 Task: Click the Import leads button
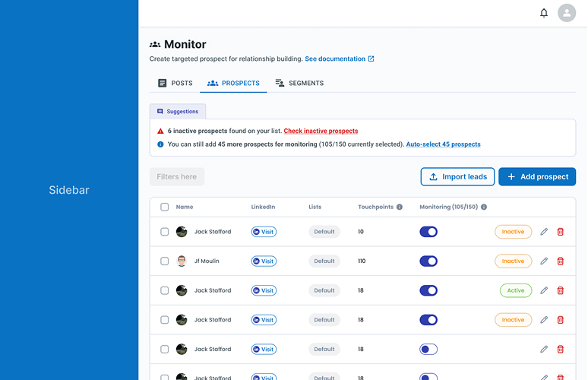[457, 176]
